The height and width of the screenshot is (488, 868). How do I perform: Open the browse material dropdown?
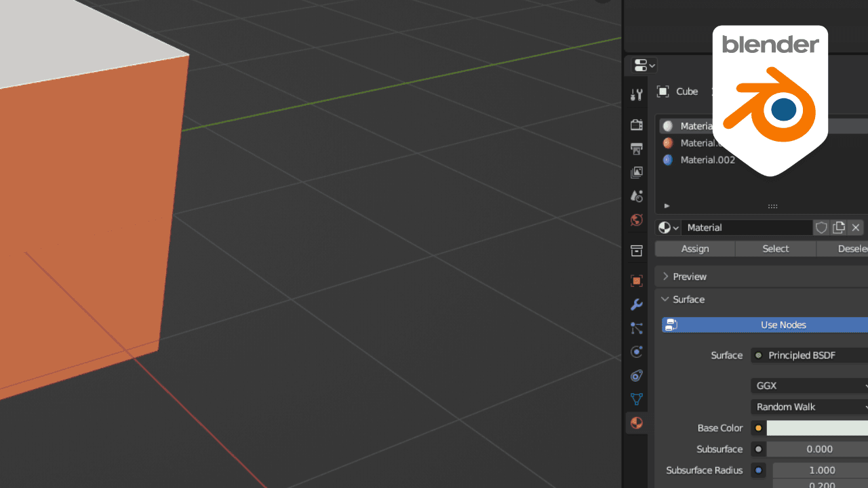pos(669,228)
